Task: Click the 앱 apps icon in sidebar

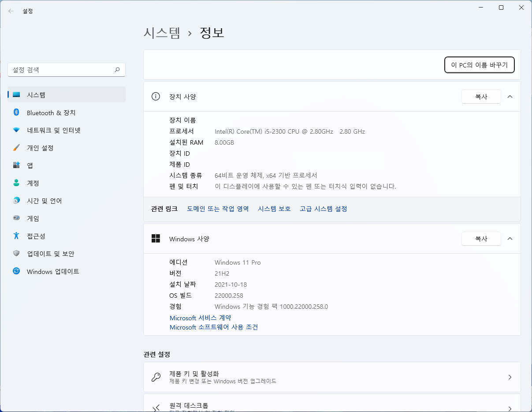Action: (16, 165)
